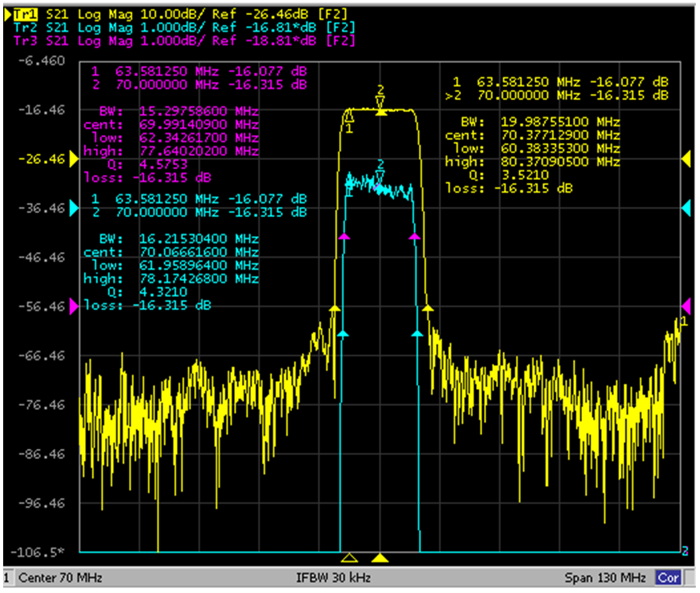Click yellow reference level marker at left edge

click(74, 159)
